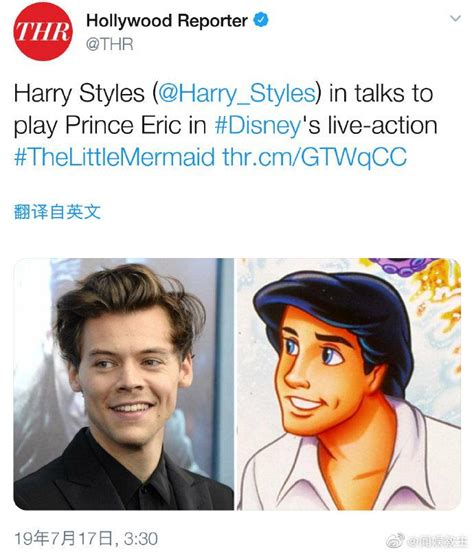Screen dimensions: 474x554
Task: Click the 3:30 time in timestamp
Action: tap(141, 539)
